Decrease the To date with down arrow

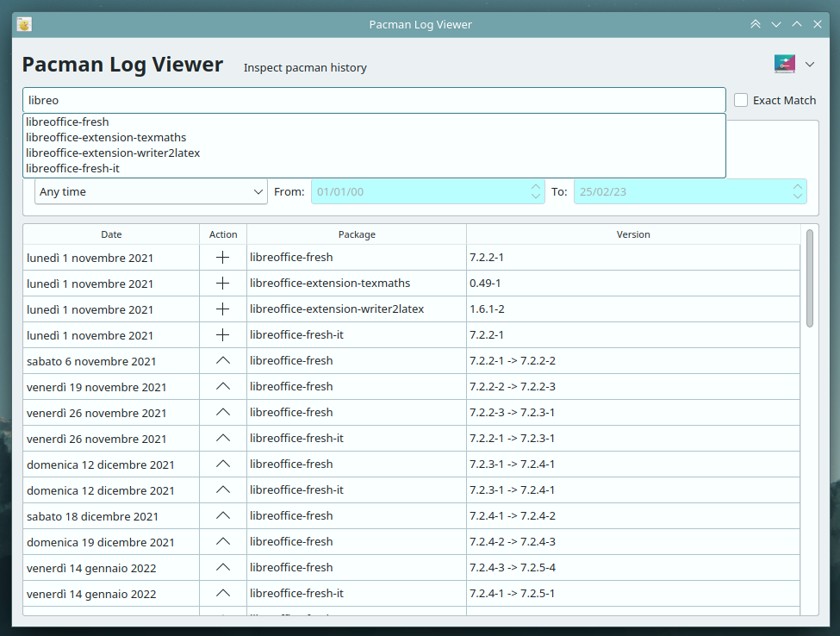(x=798, y=196)
